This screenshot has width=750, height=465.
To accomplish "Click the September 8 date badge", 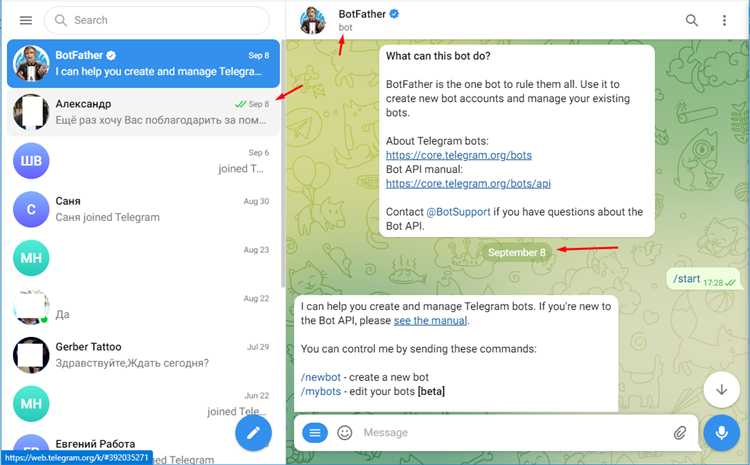I will (x=517, y=252).
